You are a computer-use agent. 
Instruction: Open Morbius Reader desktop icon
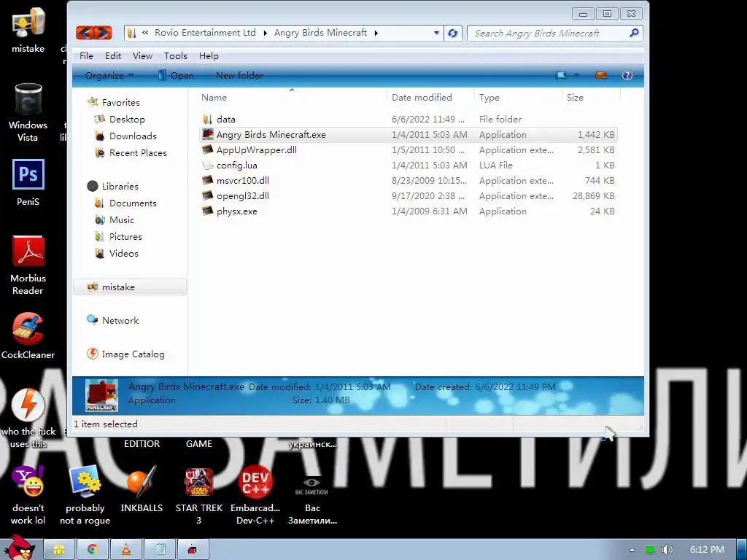28,265
